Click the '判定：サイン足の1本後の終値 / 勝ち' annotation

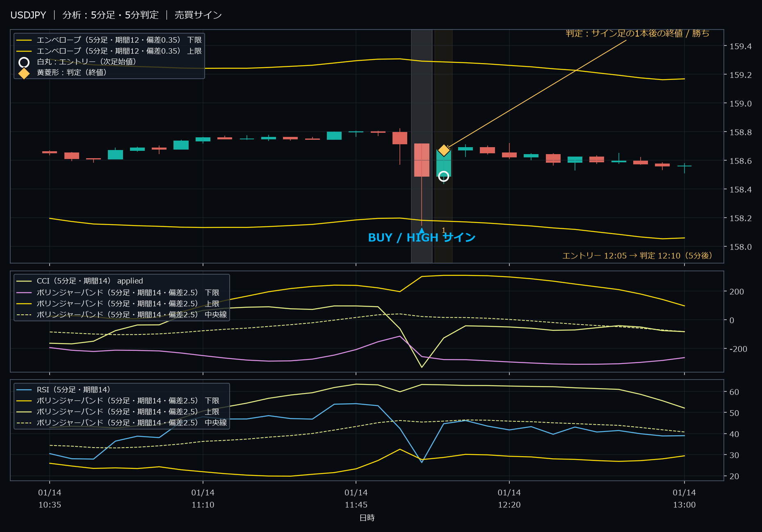(x=637, y=33)
